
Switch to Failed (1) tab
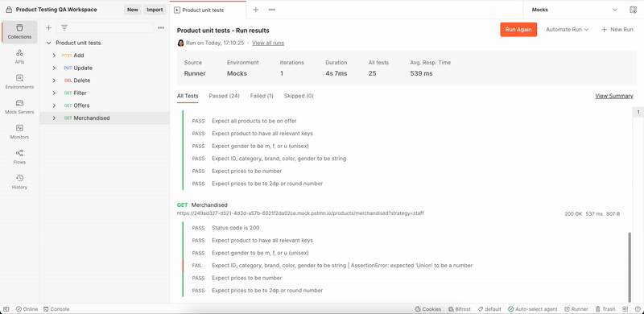pos(262,96)
